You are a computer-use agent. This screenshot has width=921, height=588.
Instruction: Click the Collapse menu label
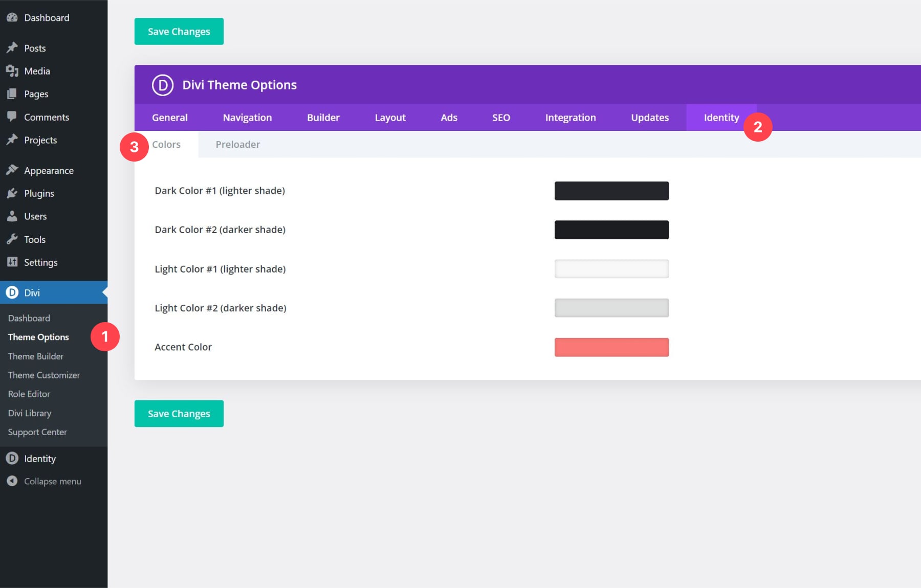[x=53, y=482]
